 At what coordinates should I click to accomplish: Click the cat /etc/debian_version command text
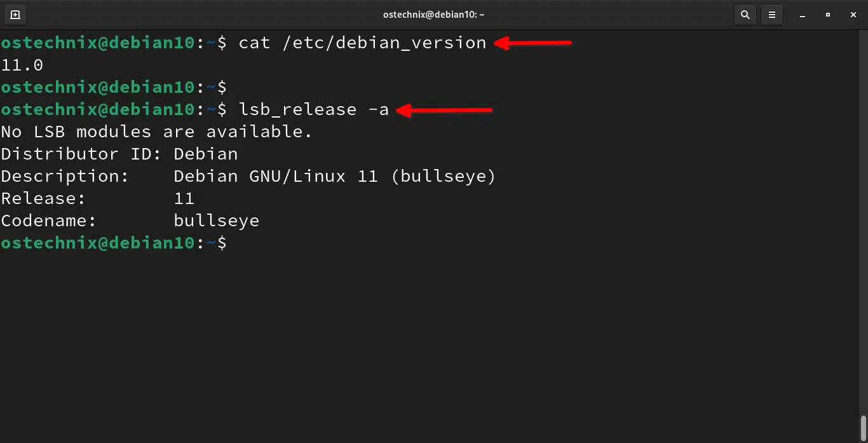pos(362,43)
